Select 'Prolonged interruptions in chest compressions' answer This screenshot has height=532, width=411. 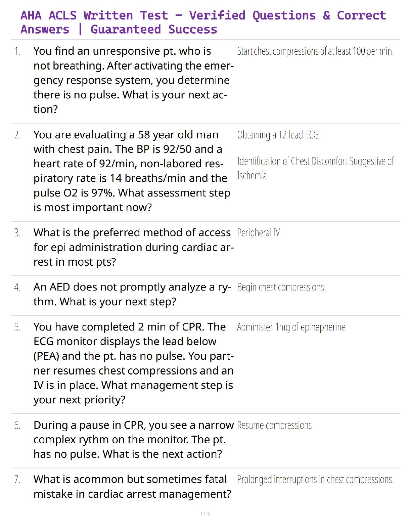[315, 480]
